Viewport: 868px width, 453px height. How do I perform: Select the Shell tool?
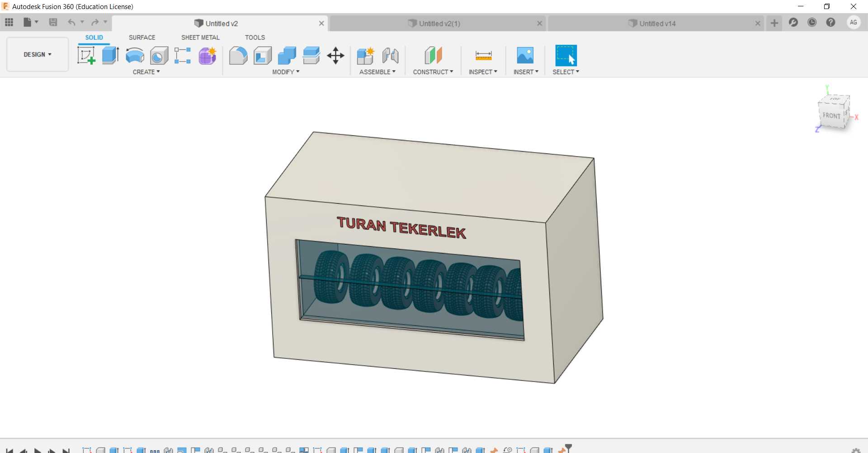[263, 56]
